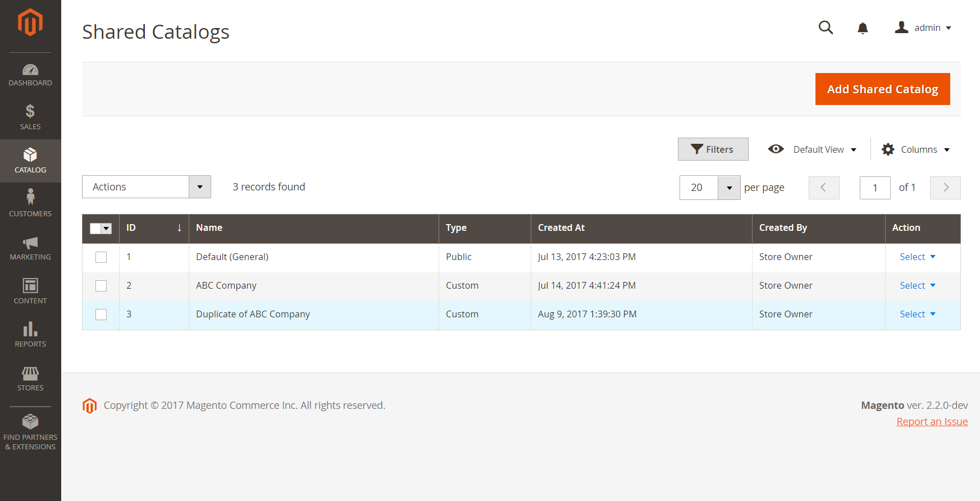Open the Content sidebar menu
Image resolution: width=980 pixels, height=501 pixels.
click(30, 291)
